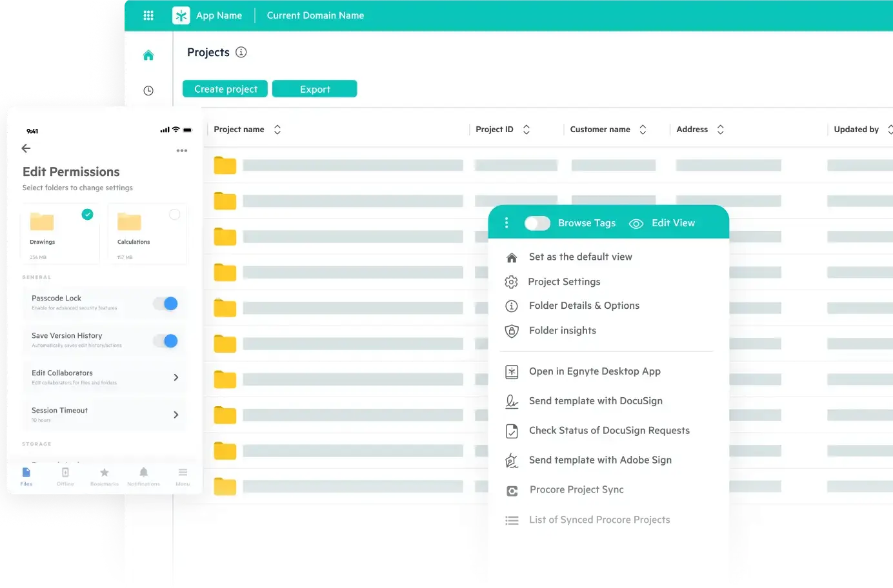Open recent items clock icon in sidebar
The width and height of the screenshot is (893, 588).
pos(148,91)
